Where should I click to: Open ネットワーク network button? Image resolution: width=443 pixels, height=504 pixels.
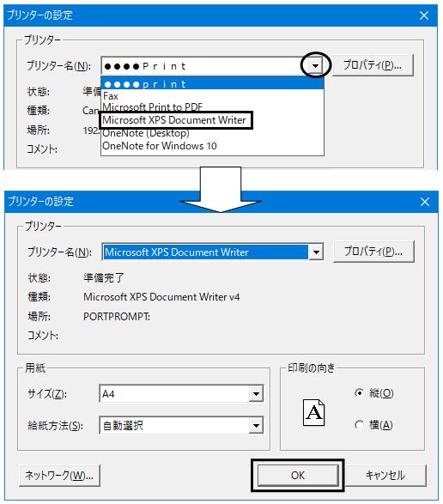point(59,476)
